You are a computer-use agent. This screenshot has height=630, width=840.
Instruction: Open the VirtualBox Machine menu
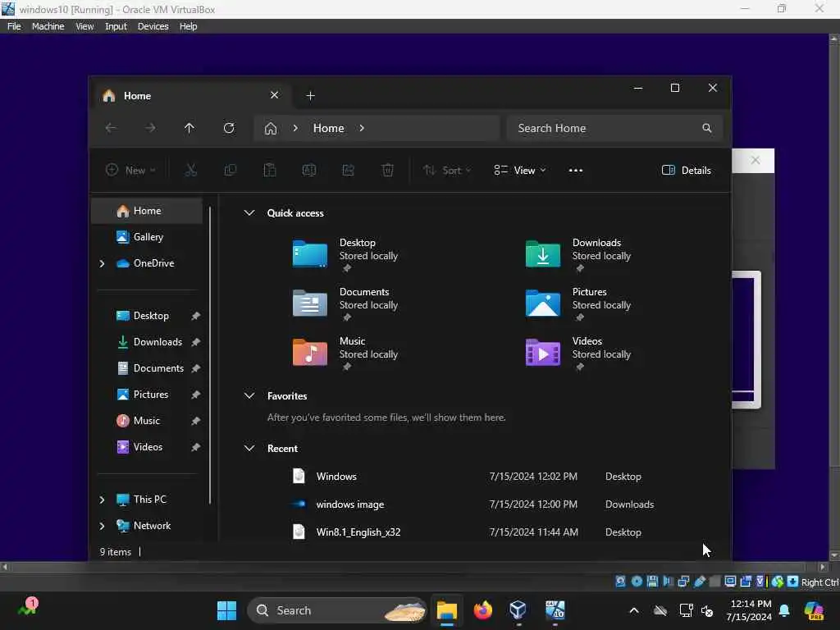pyautogui.click(x=48, y=26)
